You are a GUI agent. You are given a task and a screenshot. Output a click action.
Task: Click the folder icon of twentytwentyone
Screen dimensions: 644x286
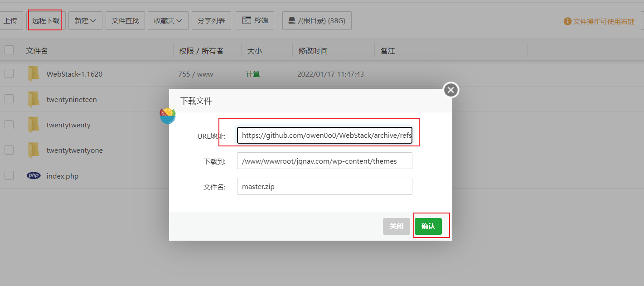[33, 150]
